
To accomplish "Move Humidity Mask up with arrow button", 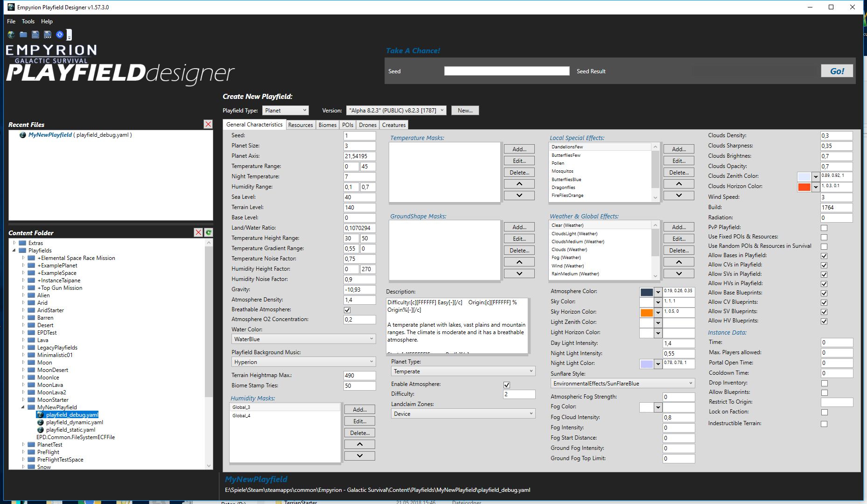I will (x=360, y=444).
